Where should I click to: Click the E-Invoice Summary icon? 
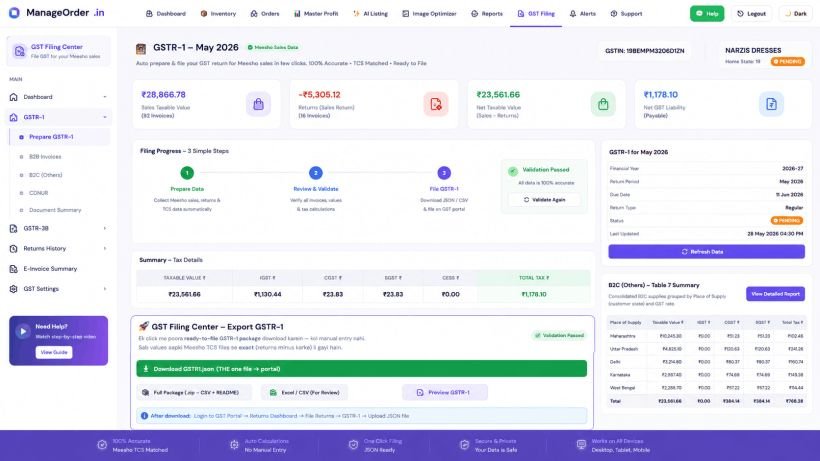pos(14,269)
